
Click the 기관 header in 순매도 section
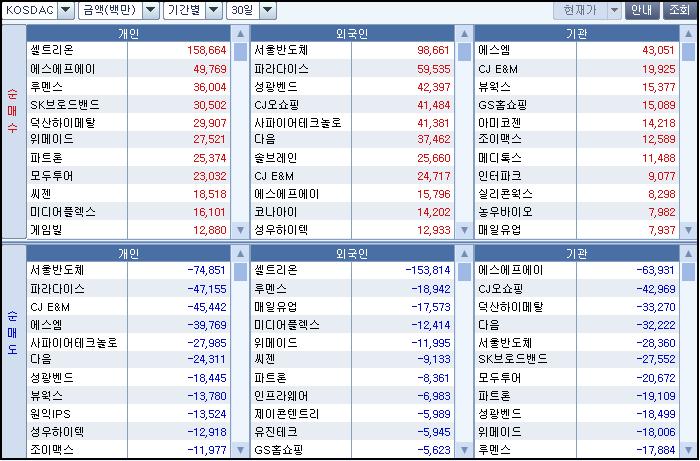coord(576,253)
